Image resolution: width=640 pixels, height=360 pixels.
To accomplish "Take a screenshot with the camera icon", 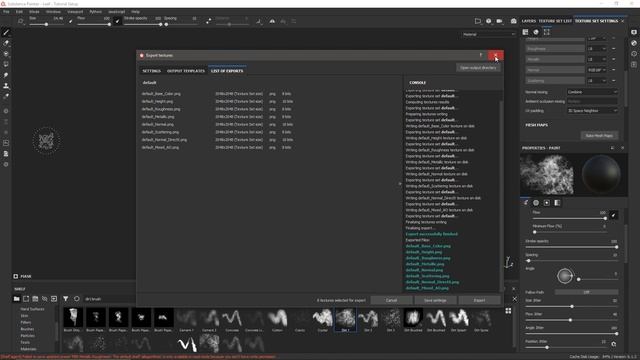I will 513,21.
